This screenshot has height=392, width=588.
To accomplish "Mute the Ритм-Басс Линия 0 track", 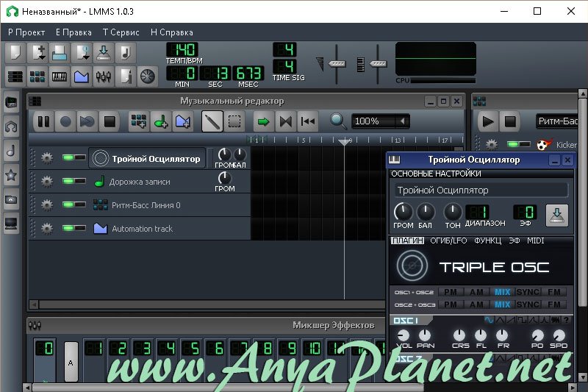I will tap(68, 204).
